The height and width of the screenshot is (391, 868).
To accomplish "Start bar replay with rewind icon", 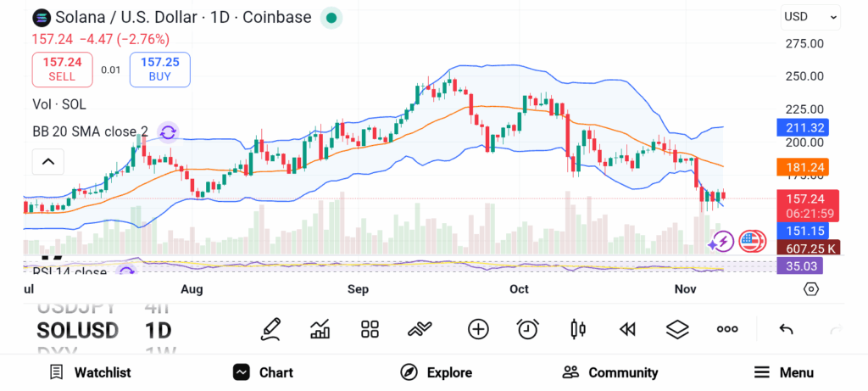I will tap(627, 329).
